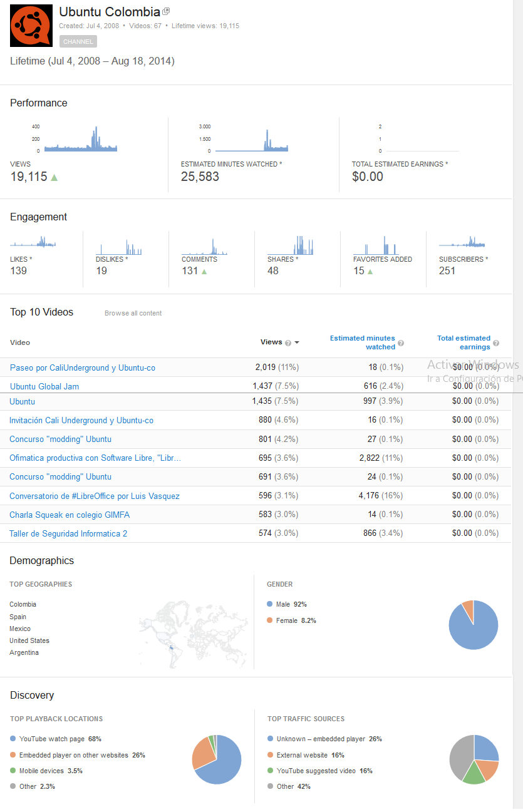Open the Ubuntu Global Jam video
The width and height of the screenshot is (523, 812).
tap(44, 386)
